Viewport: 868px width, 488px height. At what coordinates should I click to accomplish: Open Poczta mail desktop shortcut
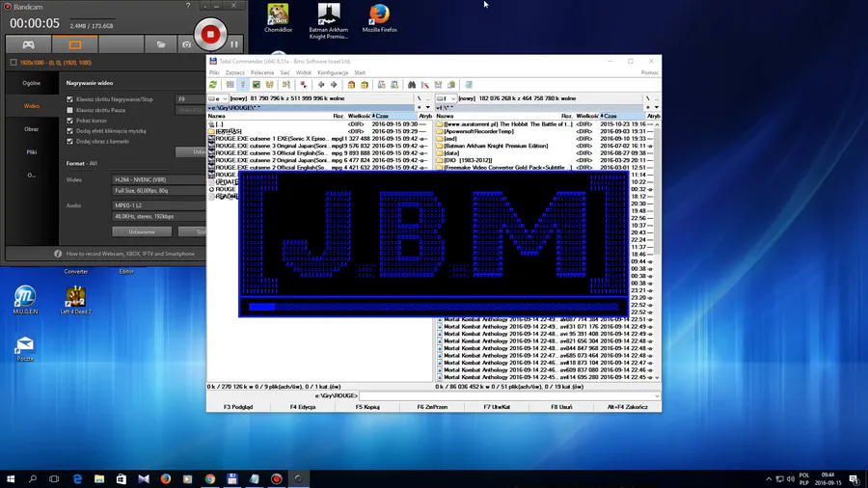(25, 348)
